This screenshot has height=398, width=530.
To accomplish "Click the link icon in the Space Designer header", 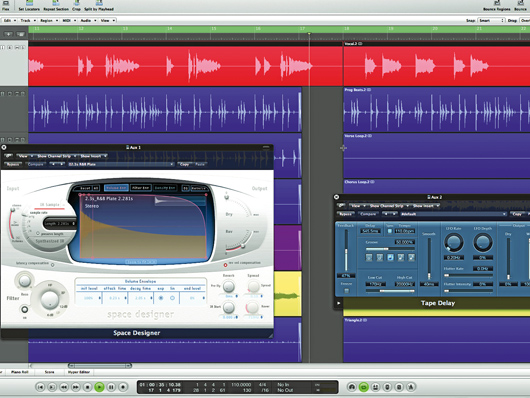I will (x=8, y=156).
